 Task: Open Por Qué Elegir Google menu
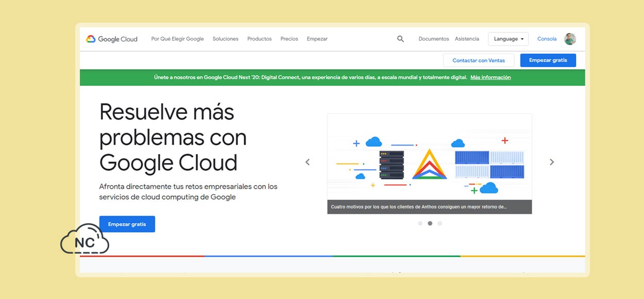[x=177, y=39]
